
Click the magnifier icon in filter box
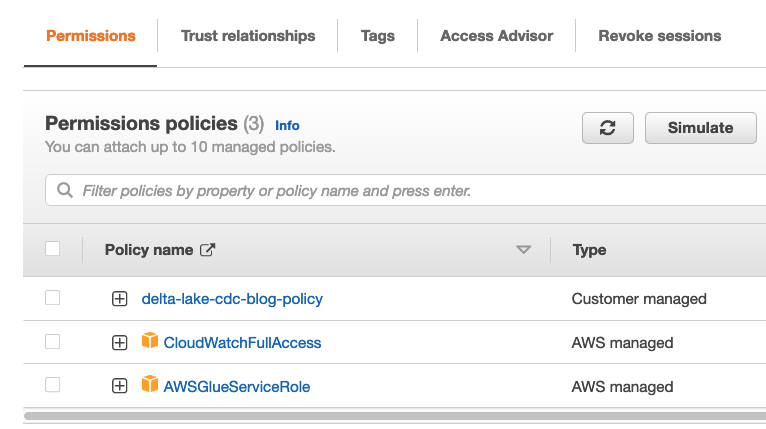pyautogui.click(x=66, y=190)
